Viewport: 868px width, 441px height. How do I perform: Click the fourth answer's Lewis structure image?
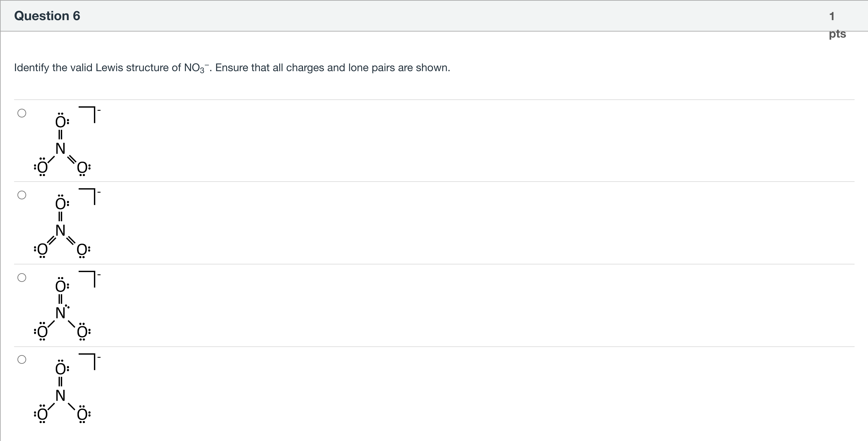tap(67, 388)
